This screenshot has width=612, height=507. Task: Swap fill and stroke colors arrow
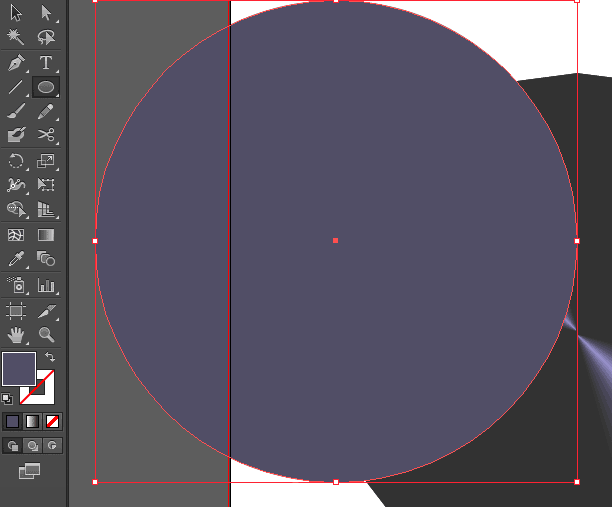pos(50,357)
